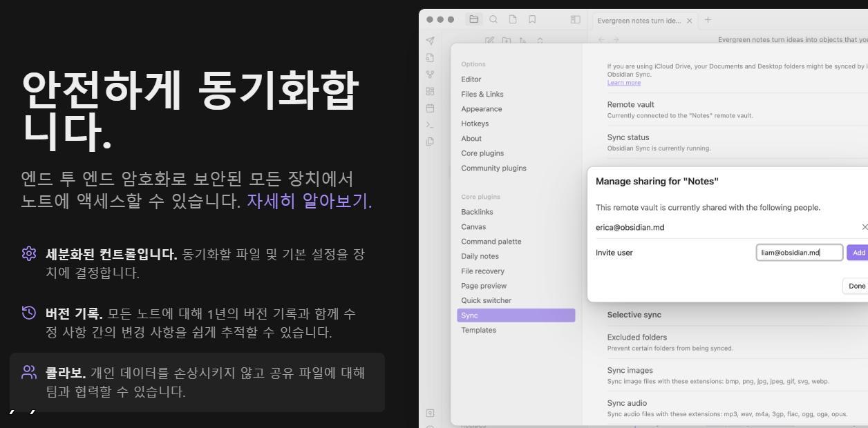This screenshot has height=428, width=868.
Task: Click the Sync status setting row
Action: pyautogui.click(x=737, y=142)
